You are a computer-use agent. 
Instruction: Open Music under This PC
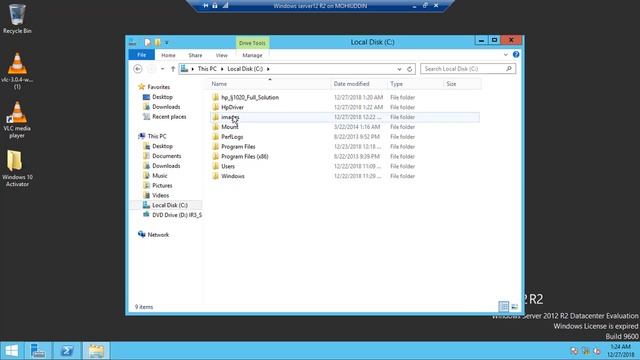coord(160,176)
